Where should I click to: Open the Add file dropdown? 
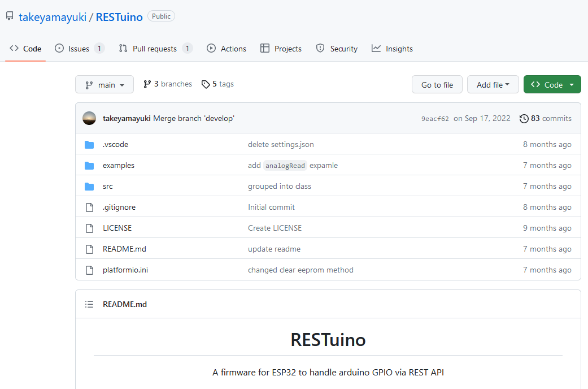(493, 84)
